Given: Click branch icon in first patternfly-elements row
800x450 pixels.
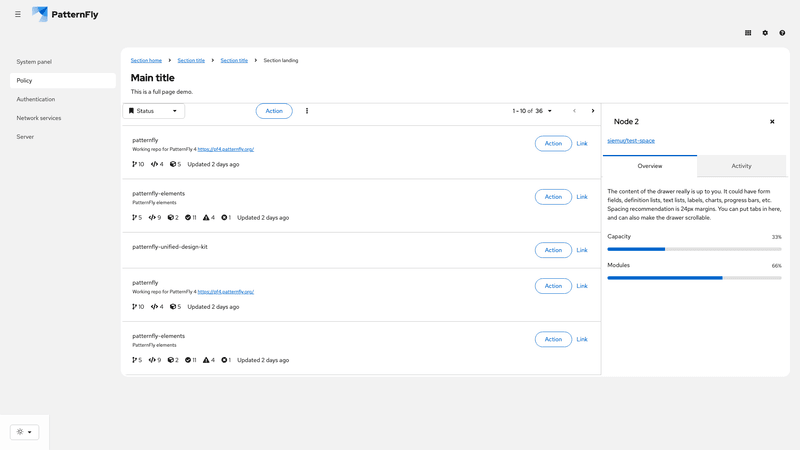Looking at the screenshot, I should pos(134,217).
